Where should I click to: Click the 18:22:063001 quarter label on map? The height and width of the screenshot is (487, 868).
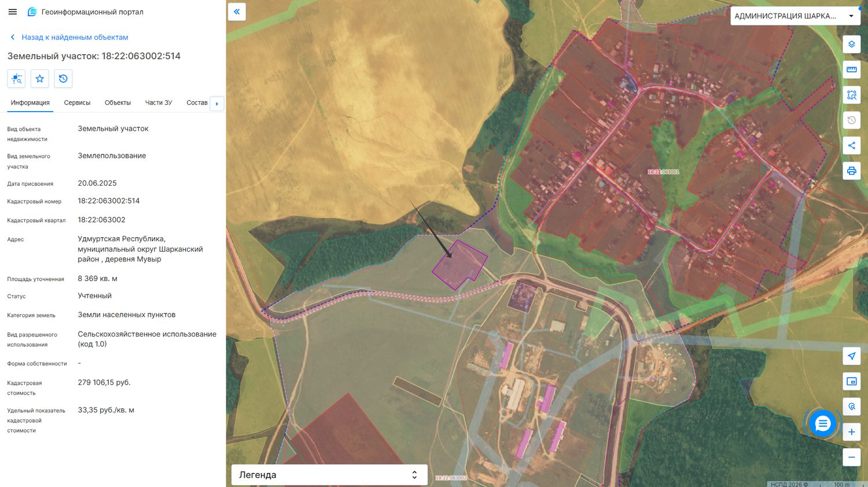pyautogui.click(x=663, y=172)
